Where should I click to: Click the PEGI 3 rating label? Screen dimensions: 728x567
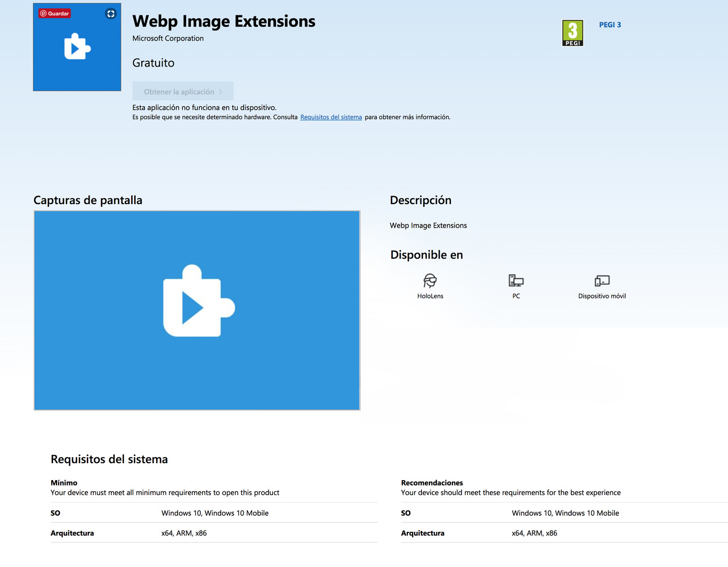[x=610, y=25]
